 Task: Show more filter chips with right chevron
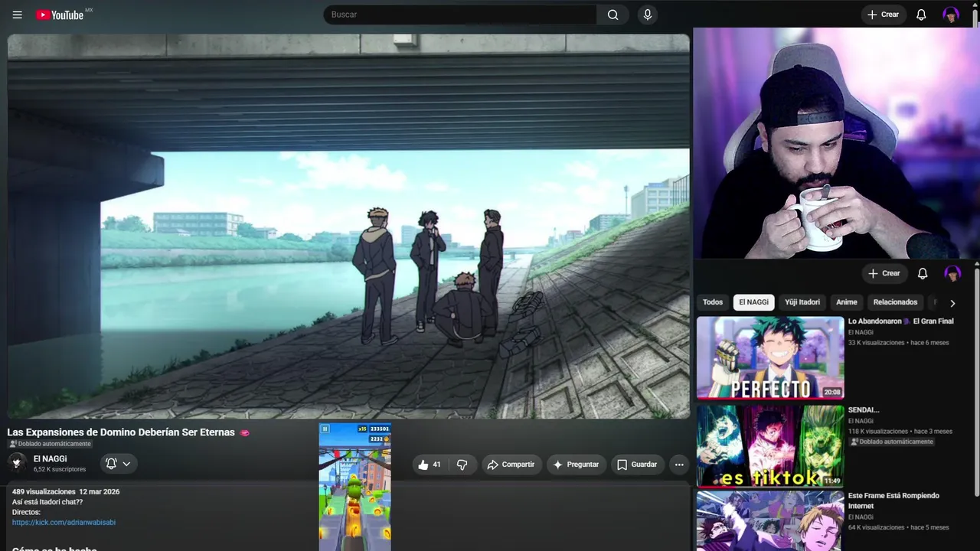(x=952, y=303)
